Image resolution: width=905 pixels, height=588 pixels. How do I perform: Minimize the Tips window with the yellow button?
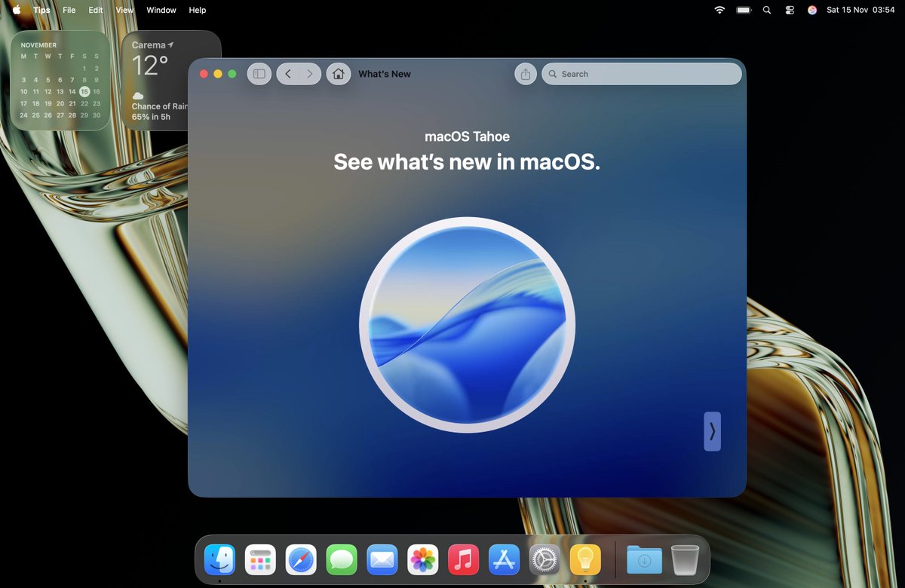[x=218, y=74]
